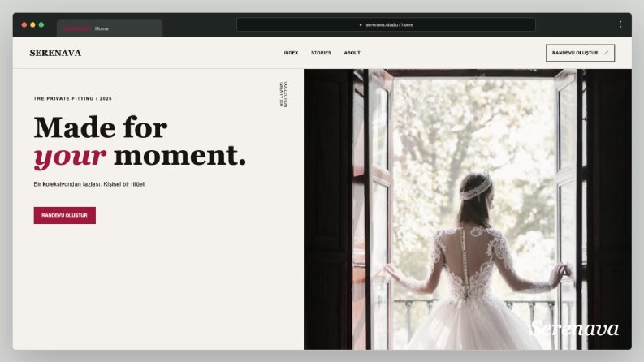Click the 'Bir koleksiyondan fazlası' tagline
644x362 pixels.
tap(89, 184)
